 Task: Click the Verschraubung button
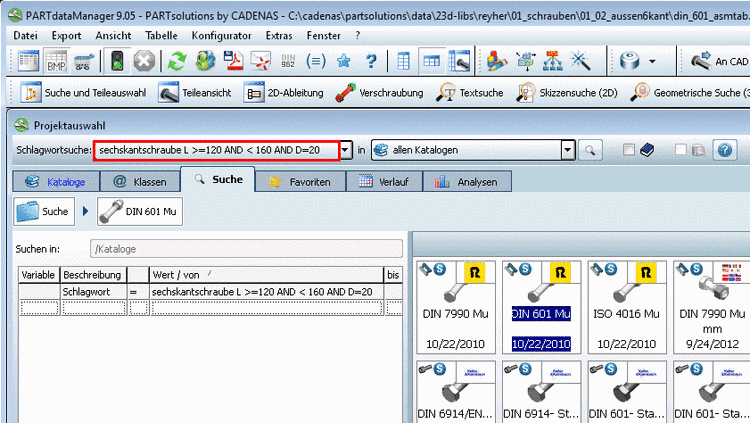(379, 93)
